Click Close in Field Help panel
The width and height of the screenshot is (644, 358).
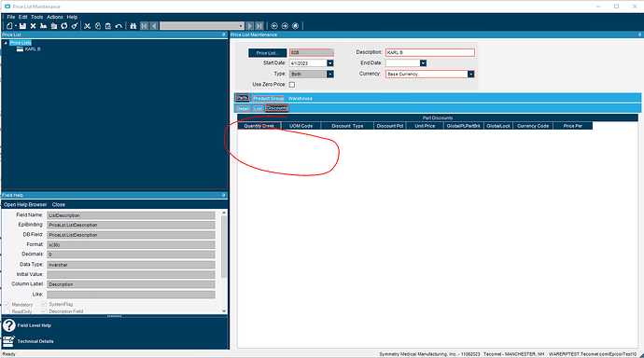tap(58, 204)
